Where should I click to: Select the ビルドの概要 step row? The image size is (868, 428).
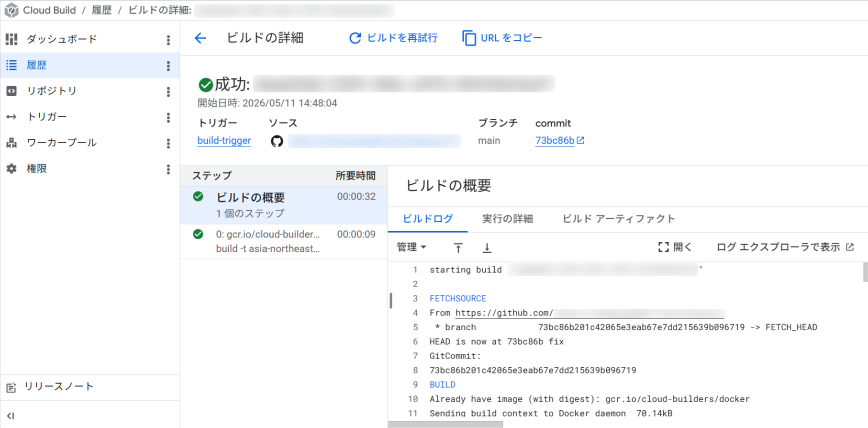[x=284, y=205]
